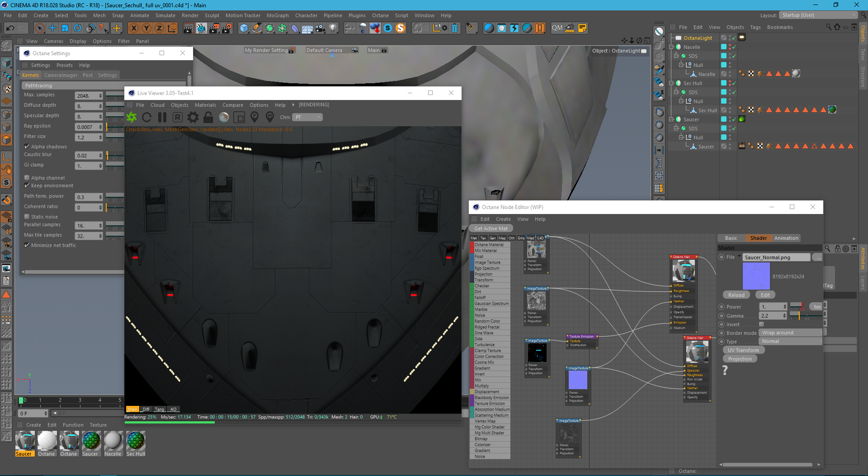
Task: Click the Reload button for texture
Action: tap(736, 295)
